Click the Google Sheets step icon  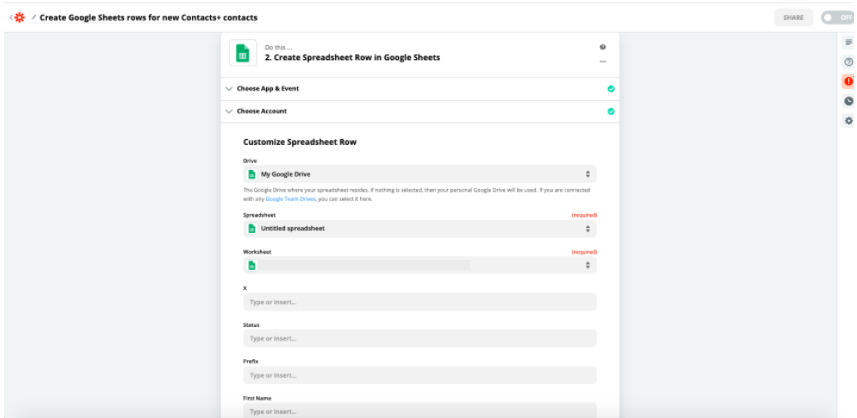243,53
